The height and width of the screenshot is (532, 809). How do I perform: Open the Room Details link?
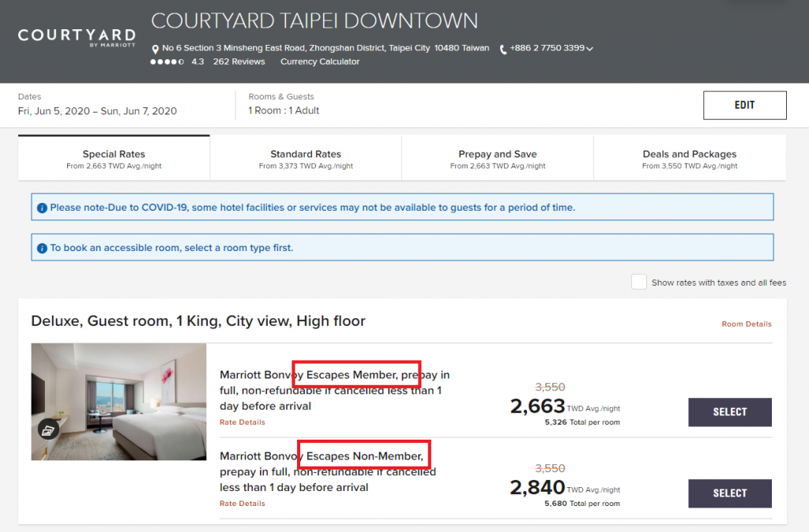(x=747, y=324)
